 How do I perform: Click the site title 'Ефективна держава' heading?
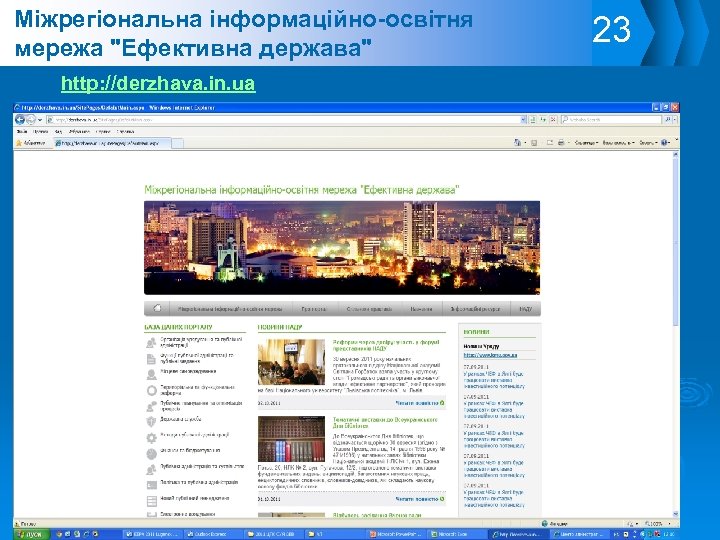click(302, 190)
